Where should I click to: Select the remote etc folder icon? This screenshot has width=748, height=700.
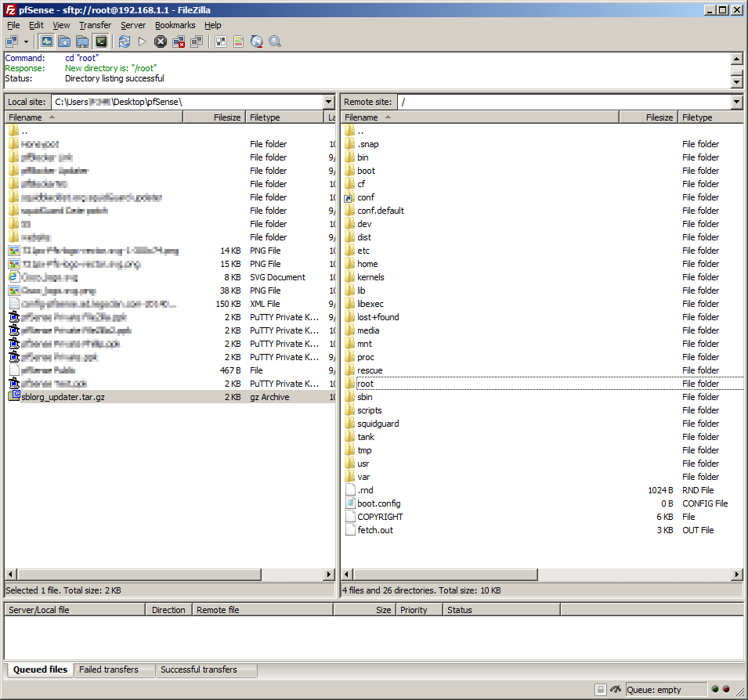[x=349, y=251]
